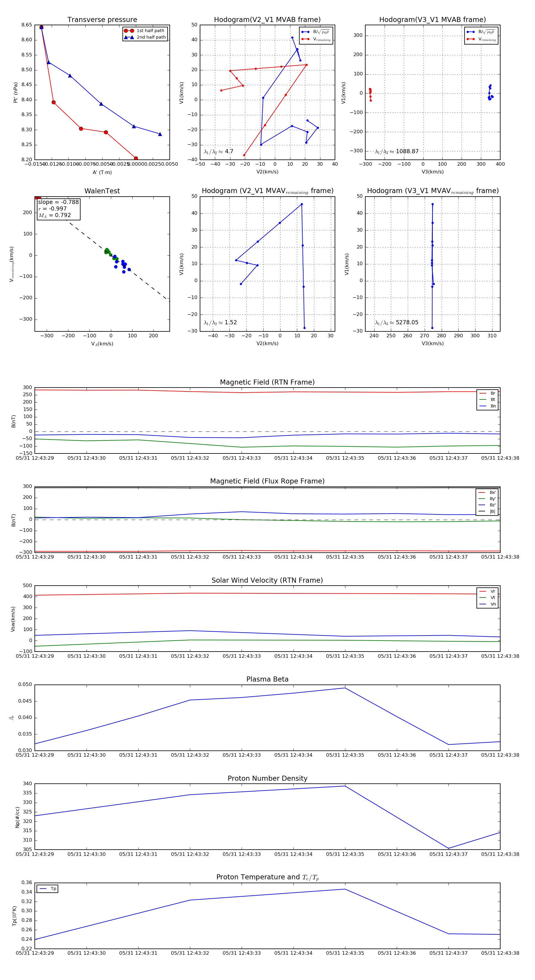535x980 pixels.
Task: Click the 'Proton Number Density' plot title
Action: coord(267,778)
